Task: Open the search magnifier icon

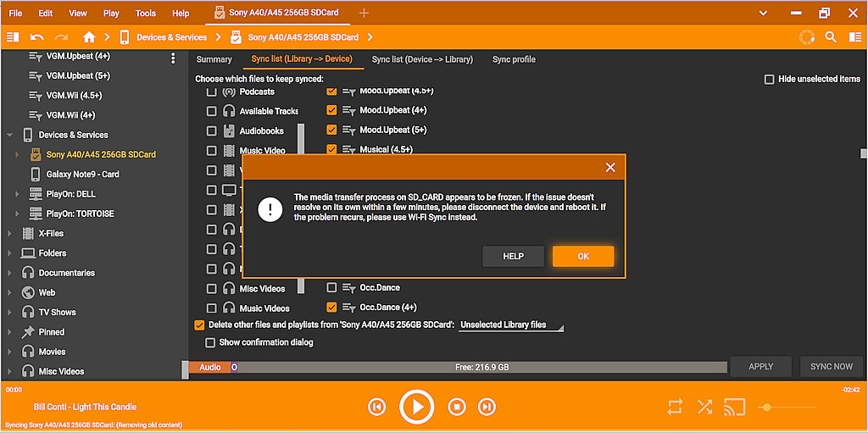Action: point(831,37)
